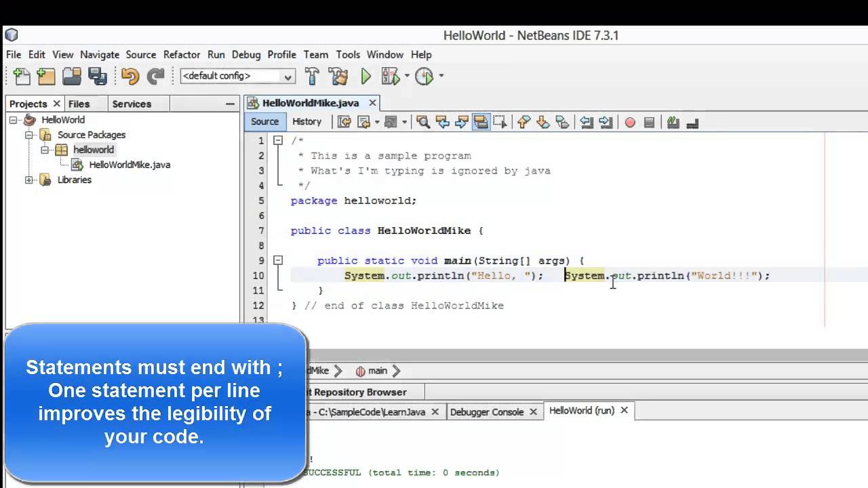Select the HelloWorldMike.java editor tab

[311, 103]
